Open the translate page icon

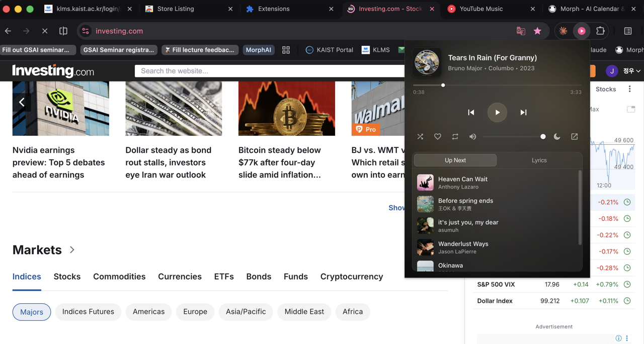(x=521, y=31)
